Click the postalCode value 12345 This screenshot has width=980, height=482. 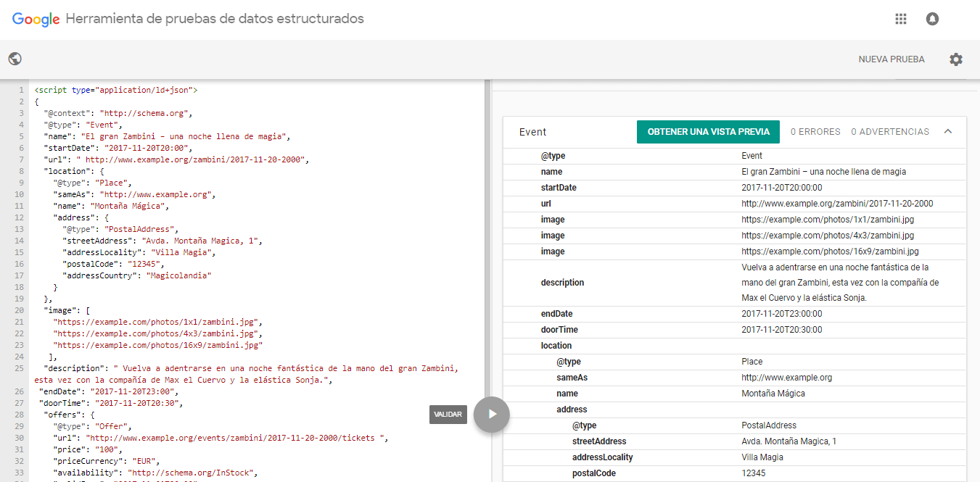[x=754, y=473]
